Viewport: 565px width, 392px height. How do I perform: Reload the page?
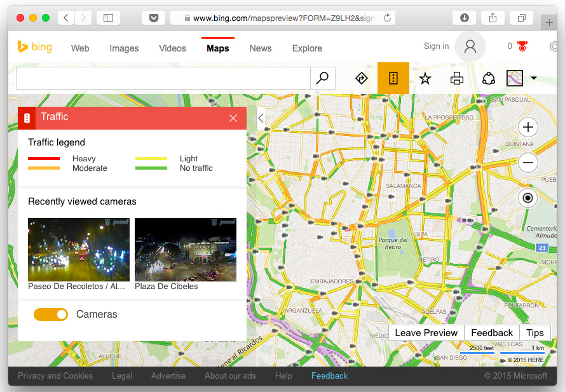coord(387,18)
